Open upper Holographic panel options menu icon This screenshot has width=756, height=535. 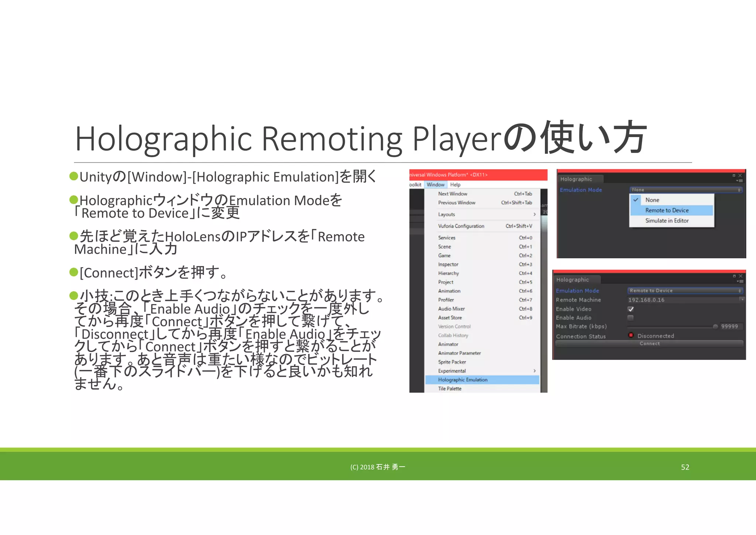point(739,181)
